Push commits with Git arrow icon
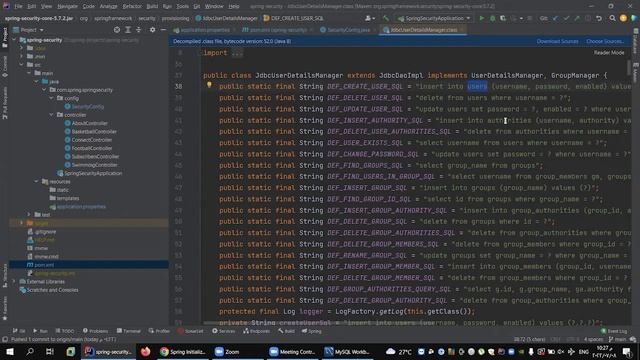This screenshot has height=360, width=640. coord(577,18)
